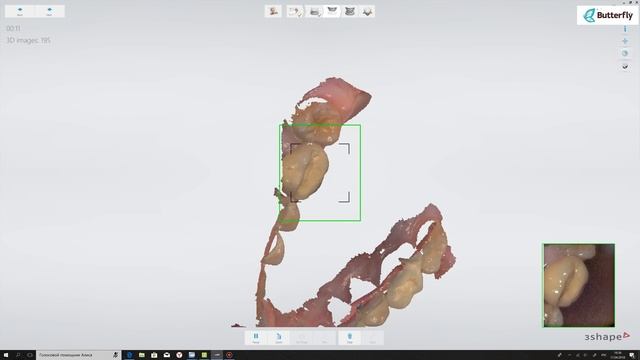Select the lower jaw scan step icon
The image size is (640, 360).
click(314, 11)
